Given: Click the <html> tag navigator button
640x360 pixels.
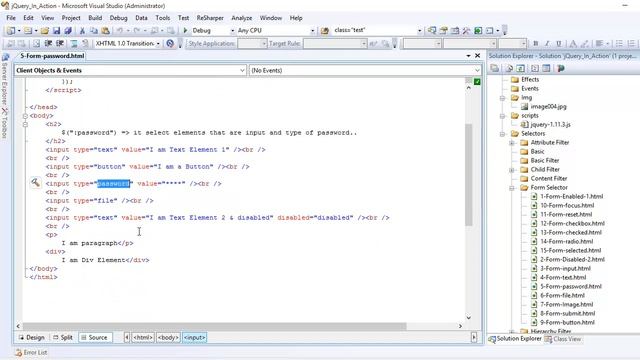Looking at the screenshot, I should (143, 338).
